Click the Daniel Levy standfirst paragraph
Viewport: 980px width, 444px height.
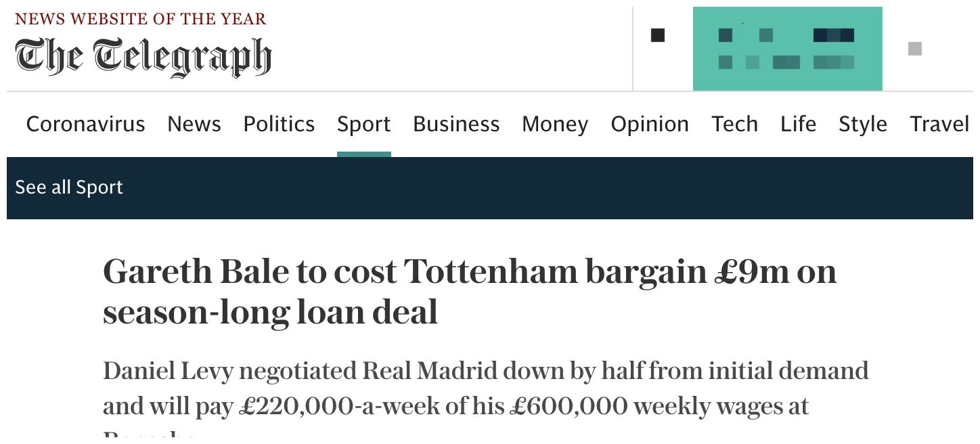pyautogui.click(x=486, y=399)
